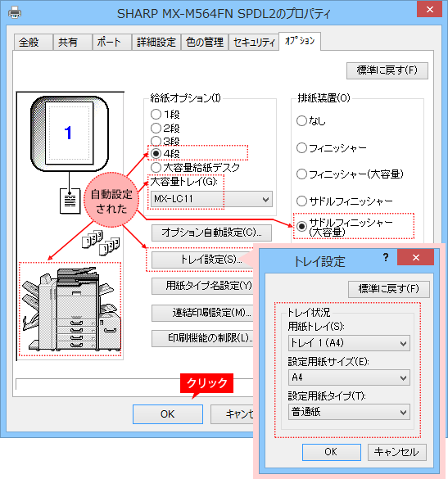Click the help question mark in トレイ設定
The image size is (448, 479).
click(386, 257)
